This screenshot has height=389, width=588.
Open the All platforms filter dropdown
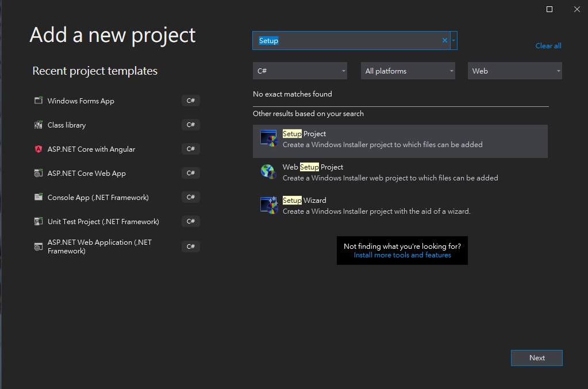point(408,71)
